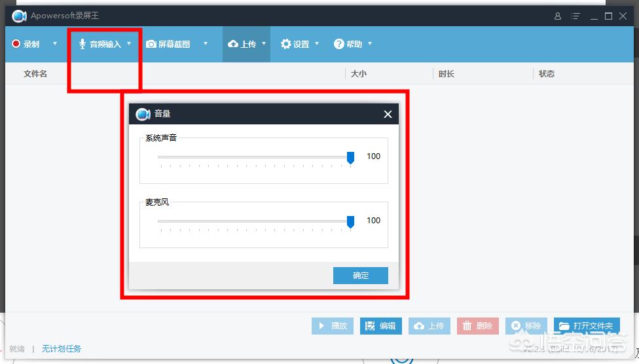The height and width of the screenshot is (364, 639).
Task: Click the 麦克风 volume slider handle
Action: click(x=350, y=222)
